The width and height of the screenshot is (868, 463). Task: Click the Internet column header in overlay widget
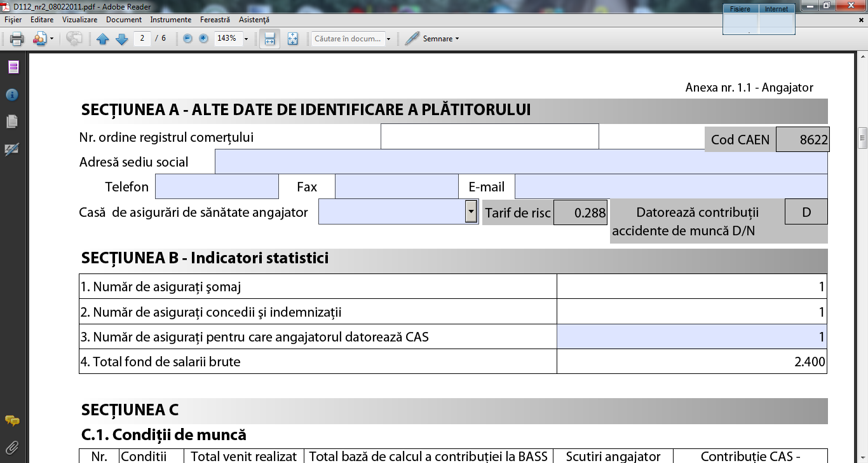pos(776,9)
